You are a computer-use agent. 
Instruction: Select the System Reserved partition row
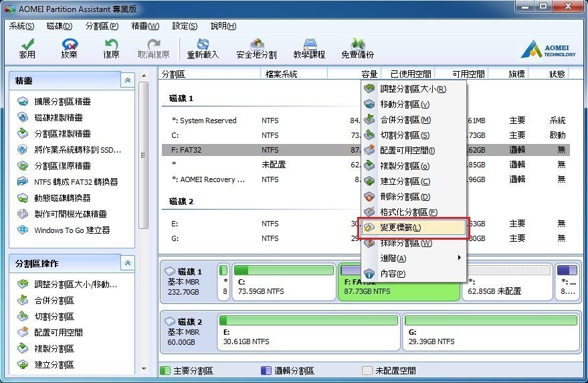point(366,121)
